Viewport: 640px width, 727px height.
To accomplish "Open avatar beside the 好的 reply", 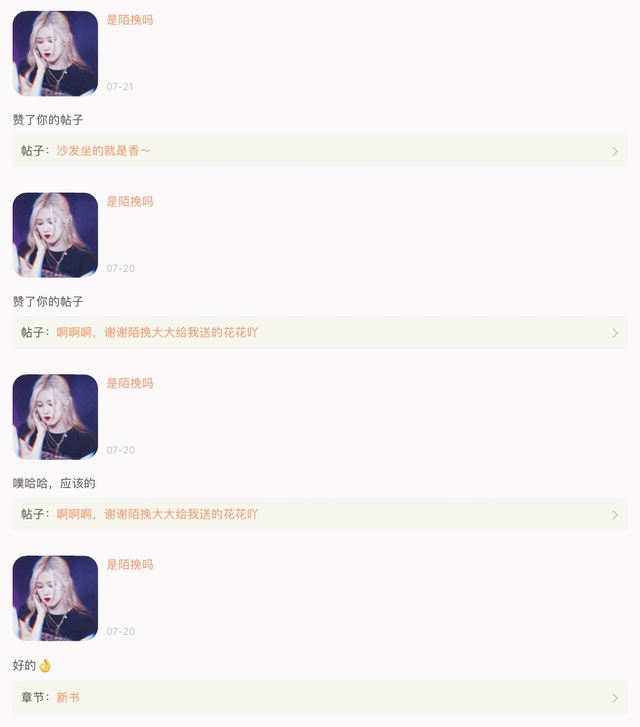I will pos(55,598).
